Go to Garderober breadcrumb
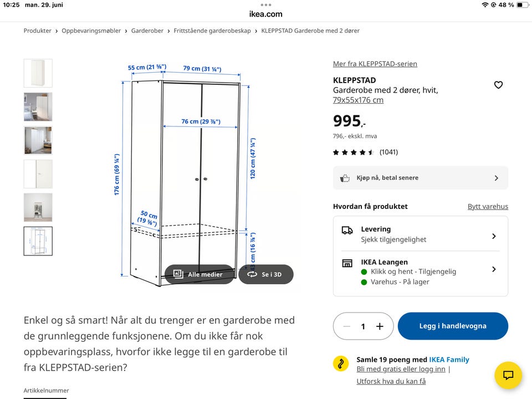 147,30
